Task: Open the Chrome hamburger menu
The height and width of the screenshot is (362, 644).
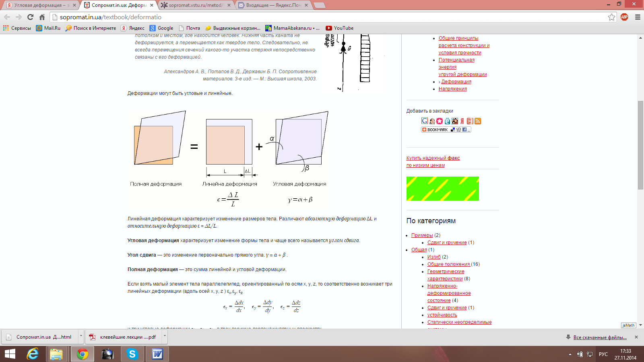Action: (638, 17)
